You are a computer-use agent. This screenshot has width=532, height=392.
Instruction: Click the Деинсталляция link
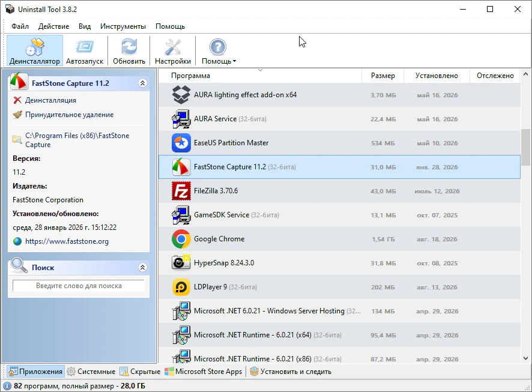[50, 100]
